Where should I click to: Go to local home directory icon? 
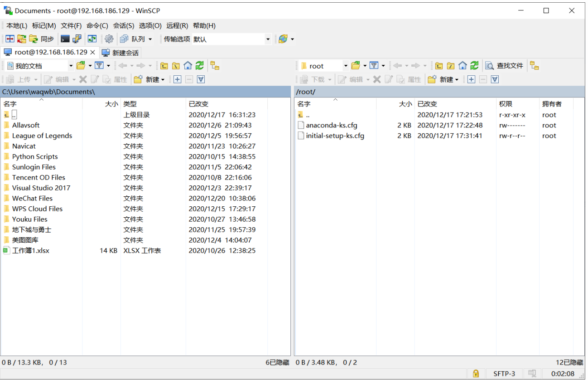[188, 66]
